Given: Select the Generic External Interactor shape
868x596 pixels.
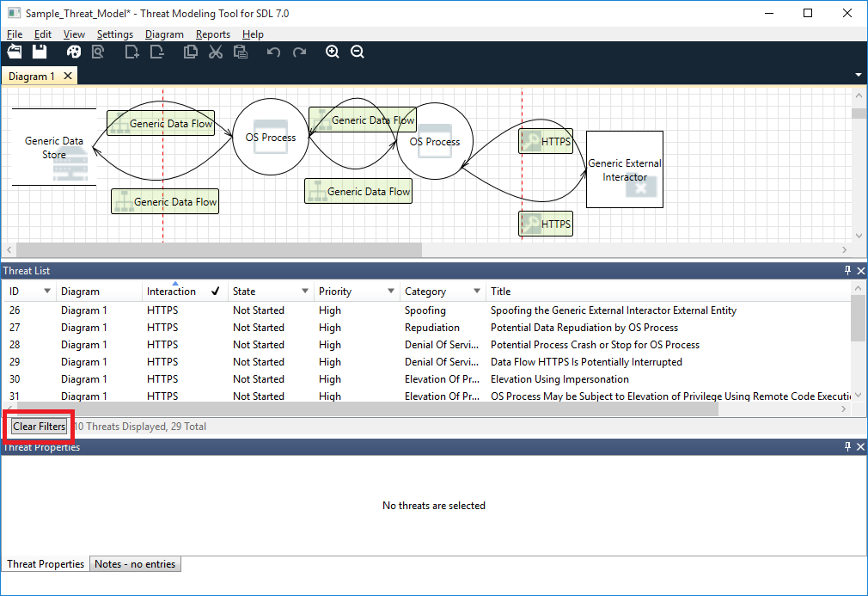Looking at the screenshot, I should coord(624,169).
